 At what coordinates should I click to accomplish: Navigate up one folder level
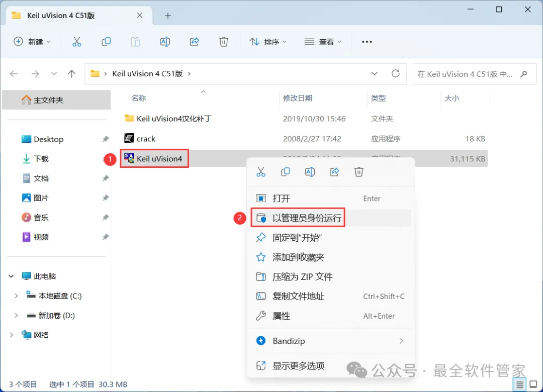(72, 74)
